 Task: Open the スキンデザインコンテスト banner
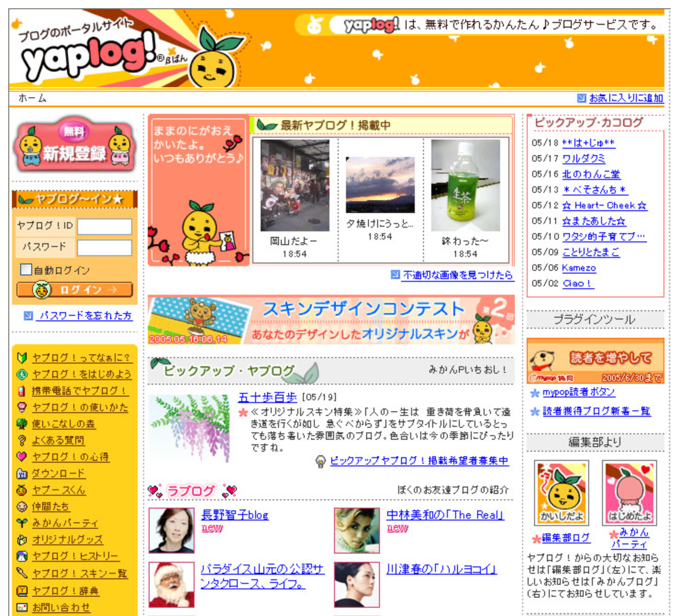pyautogui.click(x=331, y=319)
